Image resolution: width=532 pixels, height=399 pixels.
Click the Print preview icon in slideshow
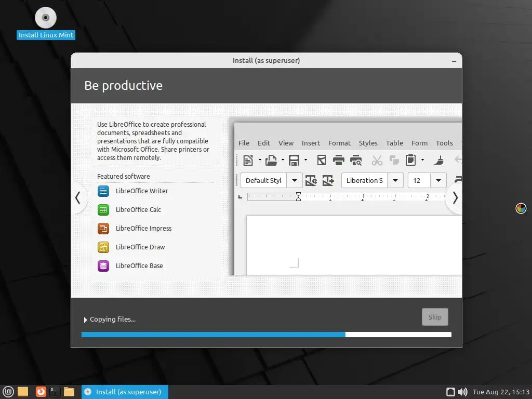356,160
